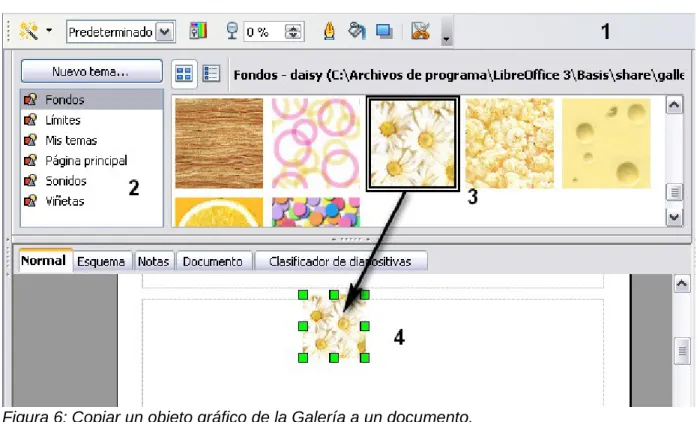Image resolution: width=697 pixels, height=422 pixels.
Task: Click the gallery scrollbar thumb
Action: pyautogui.click(x=674, y=193)
